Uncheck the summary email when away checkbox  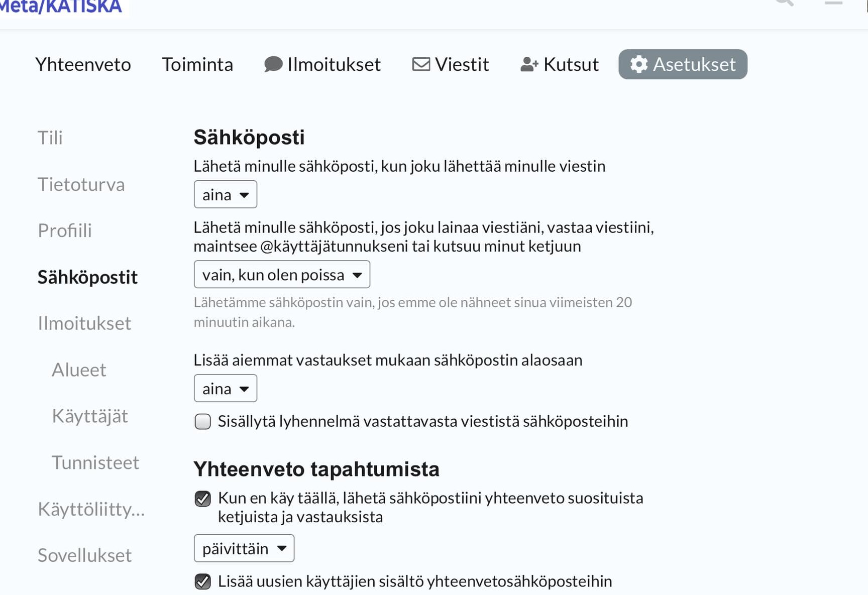(x=203, y=499)
